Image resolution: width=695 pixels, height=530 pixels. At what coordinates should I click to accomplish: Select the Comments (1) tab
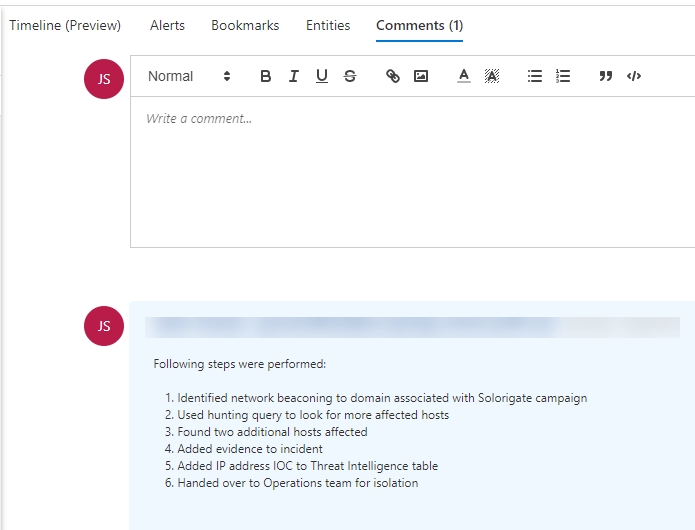pos(419,25)
